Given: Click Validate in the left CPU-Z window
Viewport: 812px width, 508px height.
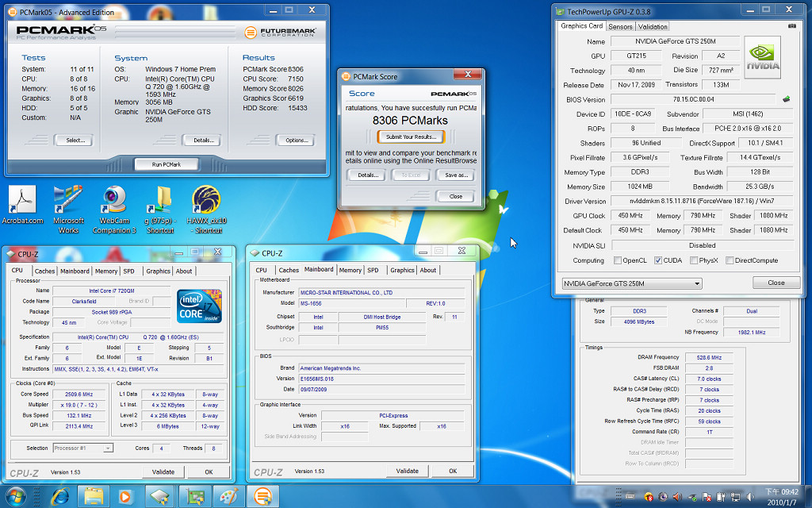Looking at the screenshot, I should click(x=163, y=471).
